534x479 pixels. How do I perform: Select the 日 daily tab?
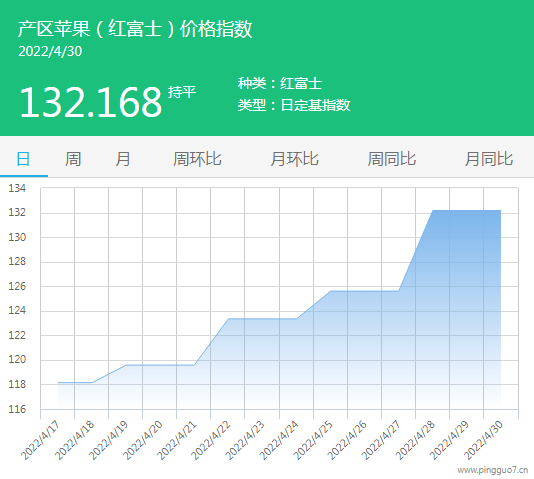point(23,159)
